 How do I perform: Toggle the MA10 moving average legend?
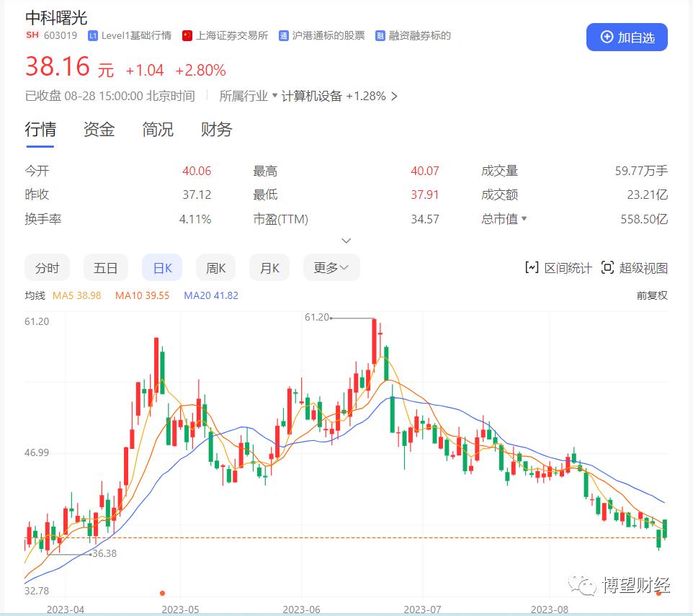click(x=142, y=295)
